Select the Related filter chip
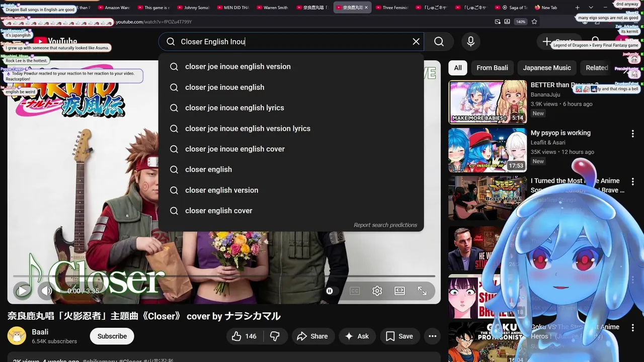The image size is (644, 362). coord(597,68)
